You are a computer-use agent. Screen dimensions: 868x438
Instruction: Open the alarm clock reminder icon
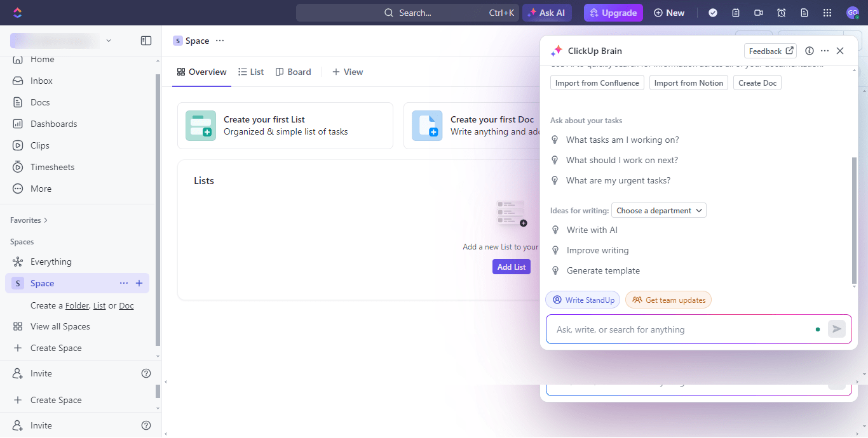pyautogui.click(x=782, y=13)
